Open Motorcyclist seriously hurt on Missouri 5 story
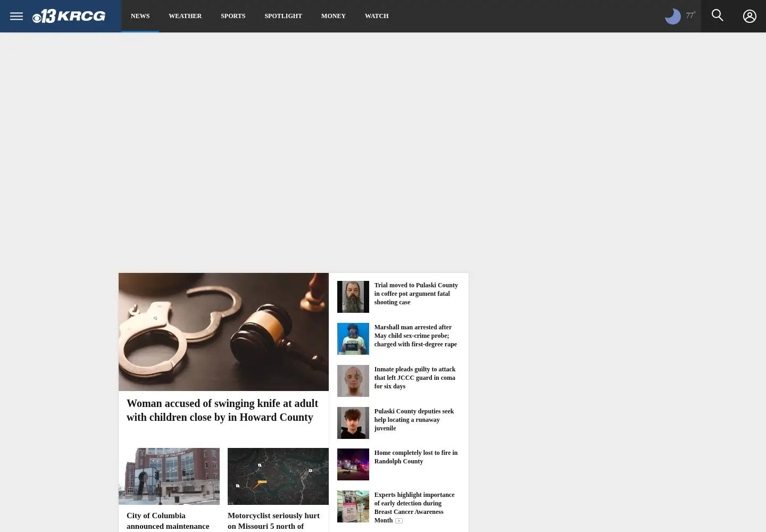766x532 pixels. pyautogui.click(x=274, y=521)
